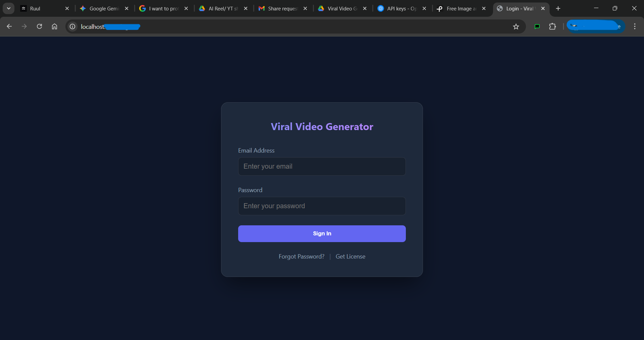Go to homepage using the home icon
Screen dimensions: 644x340
point(54,26)
